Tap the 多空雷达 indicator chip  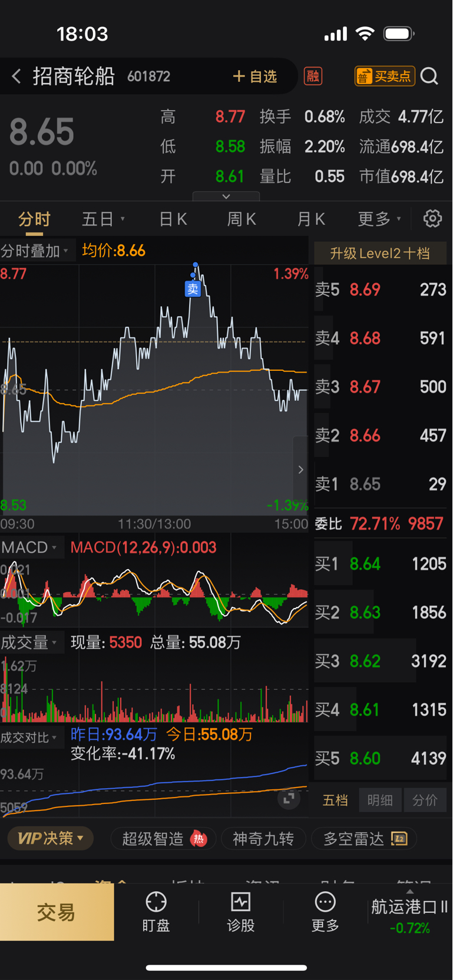click(x=363, y=839)
